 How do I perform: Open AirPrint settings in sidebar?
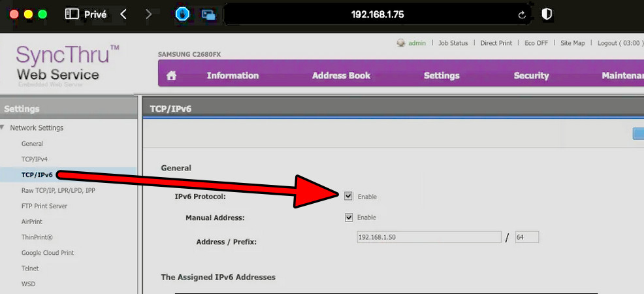(31, 221)
